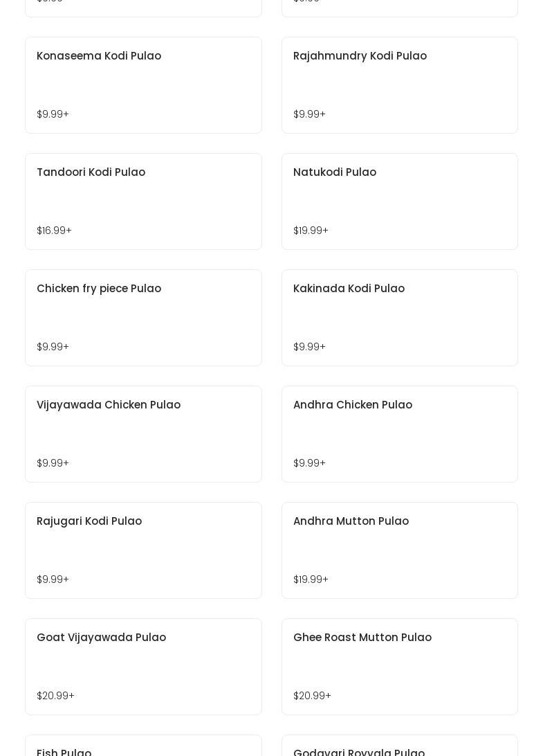Click the $19.99+ price under Natukodi Pulao
The height and width of the screenshot is (756, 543).
click(311, 231)
